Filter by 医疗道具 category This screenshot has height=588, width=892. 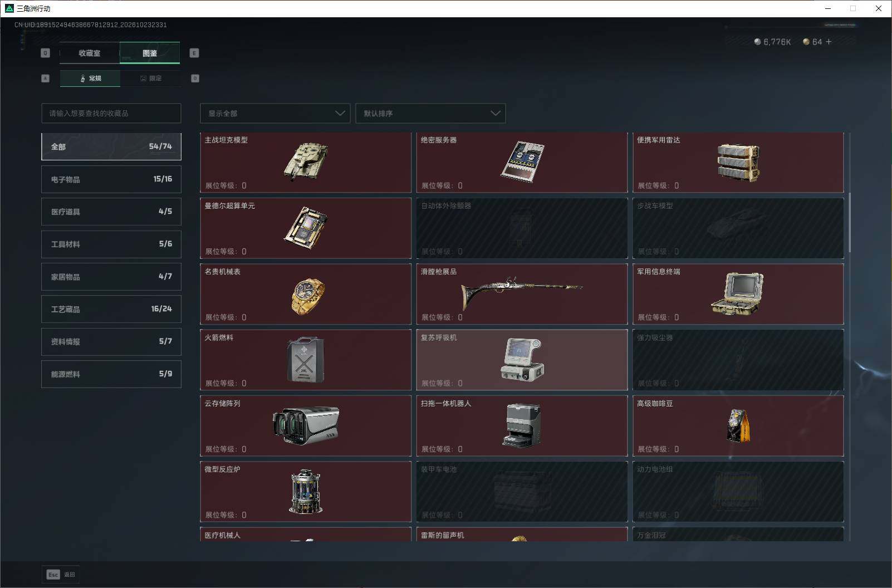point(111,212)
